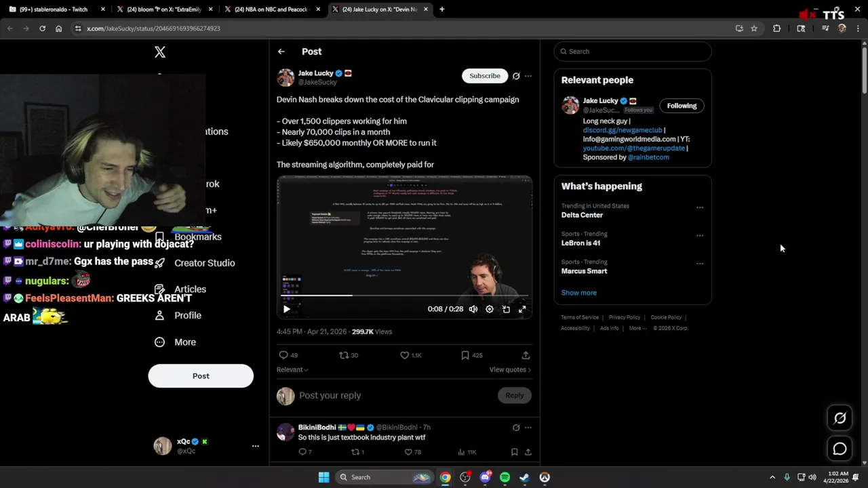Open more options for Delta Center trend

point(700,207)
